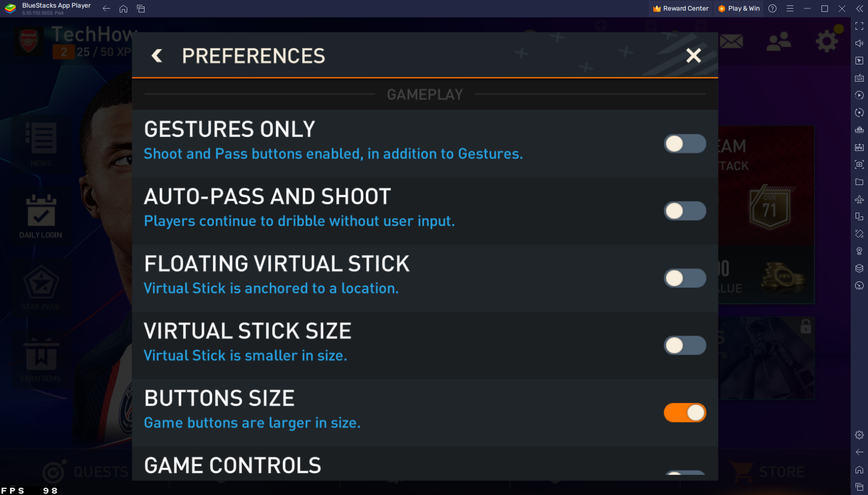The image size is (868, 495).
Task: Open BlueStacks help question mark icon
Action: click(x=773, y=9)
